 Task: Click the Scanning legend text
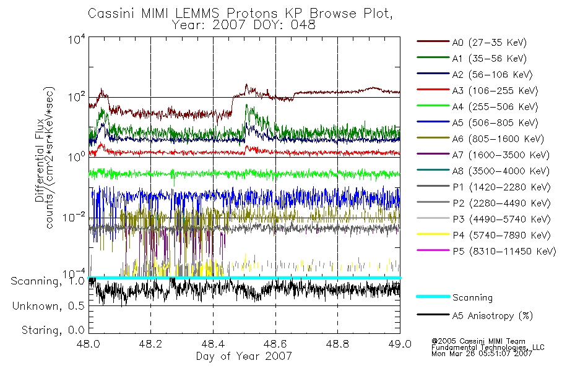pos(472,298)
